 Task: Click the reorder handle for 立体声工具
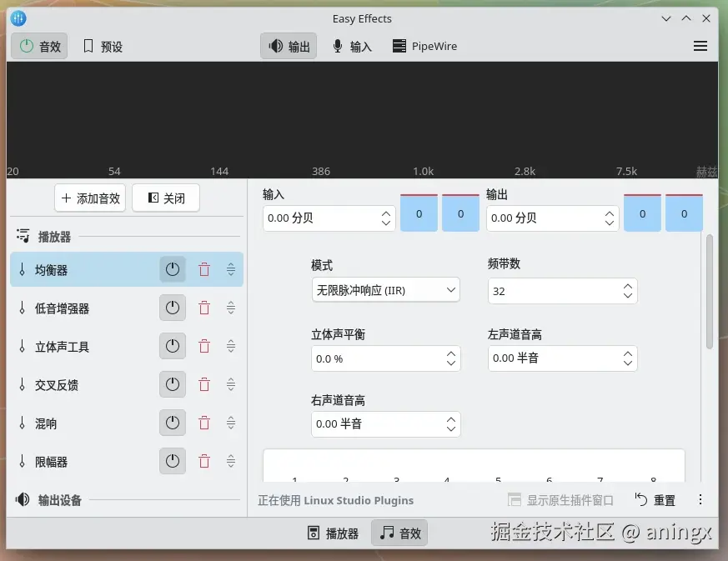tap(231, 346)
